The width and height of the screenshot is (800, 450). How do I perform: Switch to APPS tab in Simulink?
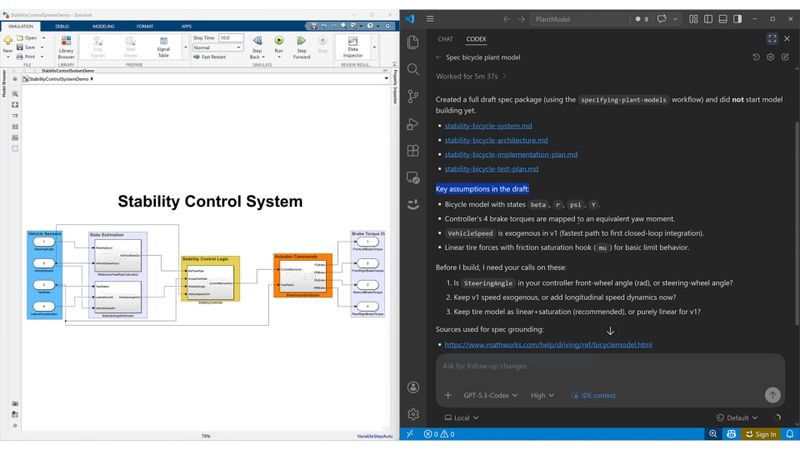[x=187, y=26]
